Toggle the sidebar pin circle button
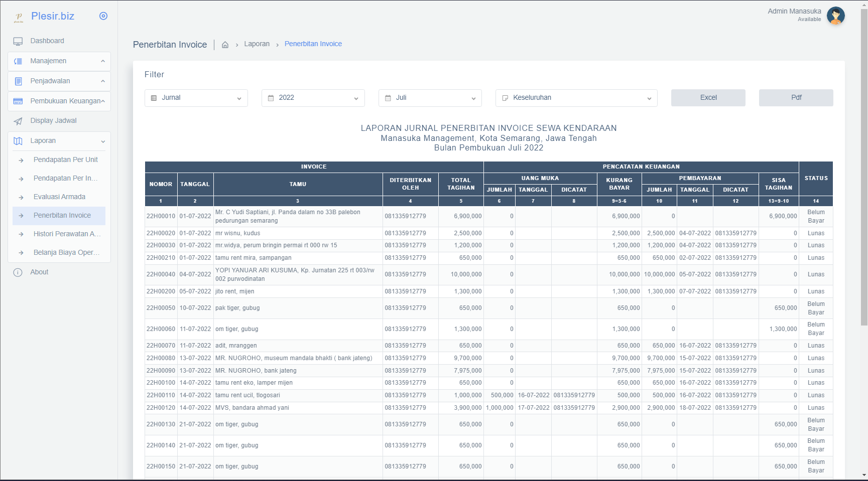Viewport: 868px width, 481px height. click(103, 16)
